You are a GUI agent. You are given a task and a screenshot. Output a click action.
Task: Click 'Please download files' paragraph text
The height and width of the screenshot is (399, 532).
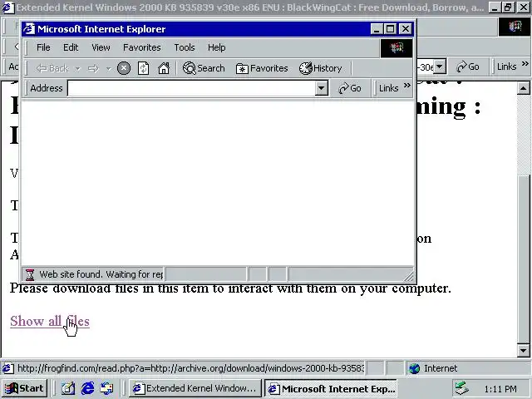pyautogui.click(x=230, y=288)
